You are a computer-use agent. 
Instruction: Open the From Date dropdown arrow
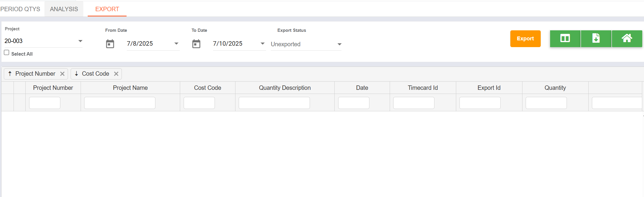(176, 44)
